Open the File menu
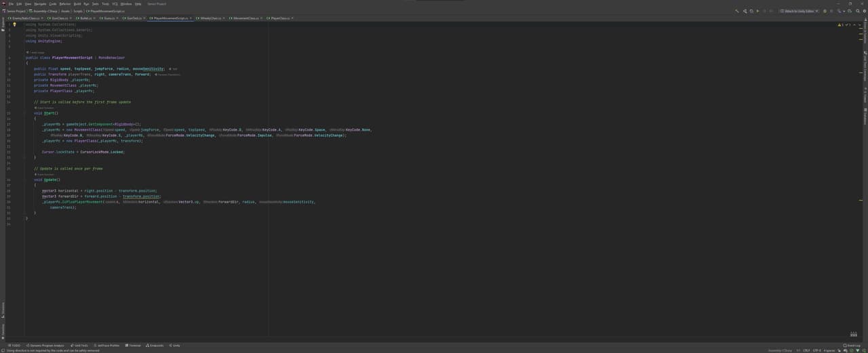The height and width of the screenshot is (353, 868). [x=11, y=3]
